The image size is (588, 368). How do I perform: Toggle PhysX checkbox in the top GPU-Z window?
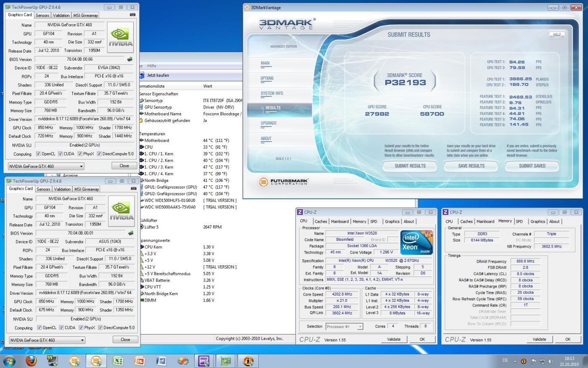coord(79,154)
